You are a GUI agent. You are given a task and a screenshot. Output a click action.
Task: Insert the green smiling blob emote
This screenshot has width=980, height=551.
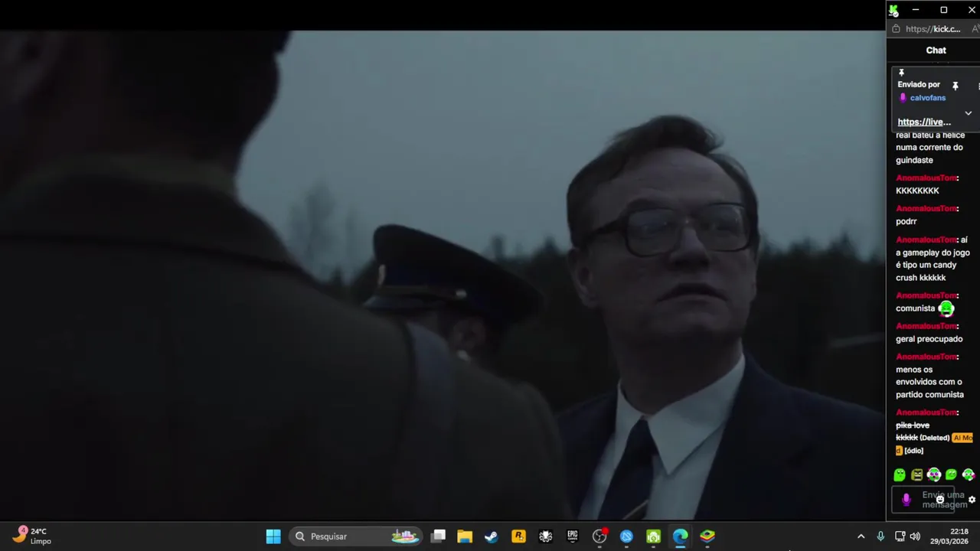[951, 475]
